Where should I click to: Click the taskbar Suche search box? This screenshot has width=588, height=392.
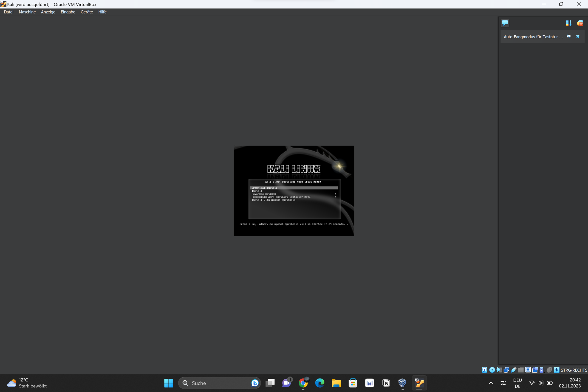pos(219,383)
